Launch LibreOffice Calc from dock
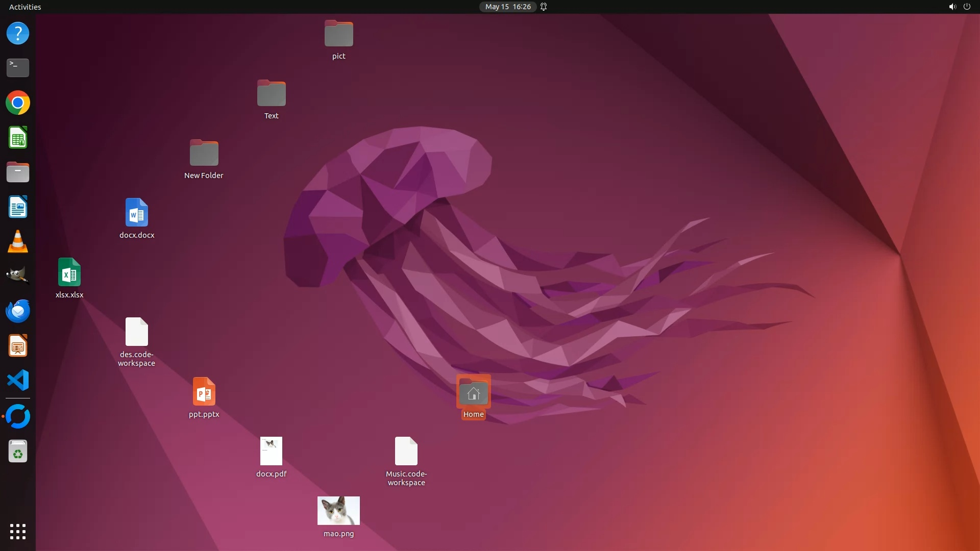 [x=18, y=138]
